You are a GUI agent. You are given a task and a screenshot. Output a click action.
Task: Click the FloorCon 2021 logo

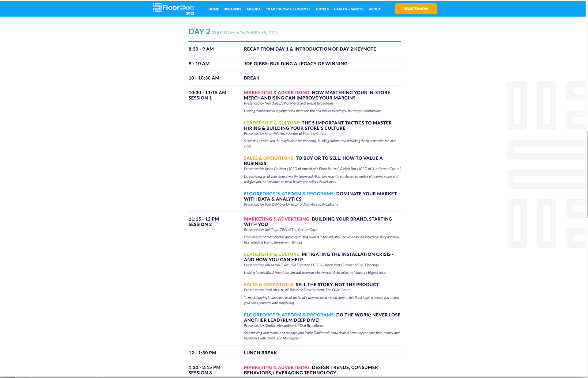click(174, 9)
